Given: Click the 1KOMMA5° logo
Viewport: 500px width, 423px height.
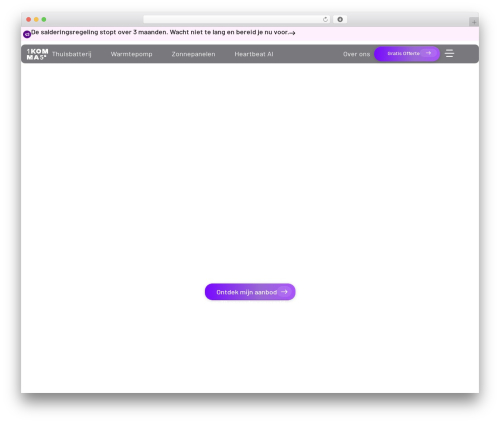Looking at the screenshot, I should pyautogui.click(x=37, y=54).
